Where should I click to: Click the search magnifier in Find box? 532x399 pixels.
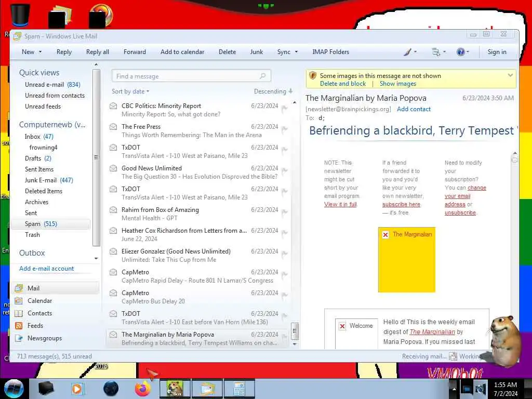coord(262,76)
